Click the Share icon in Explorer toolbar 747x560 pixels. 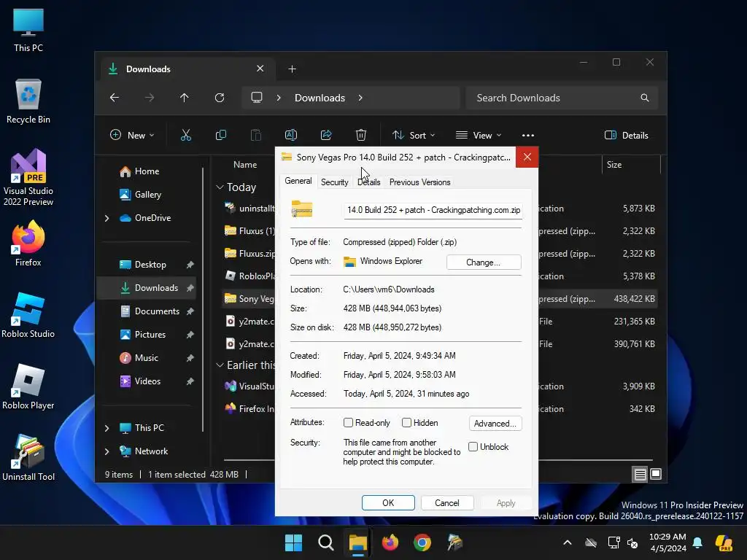326,135
